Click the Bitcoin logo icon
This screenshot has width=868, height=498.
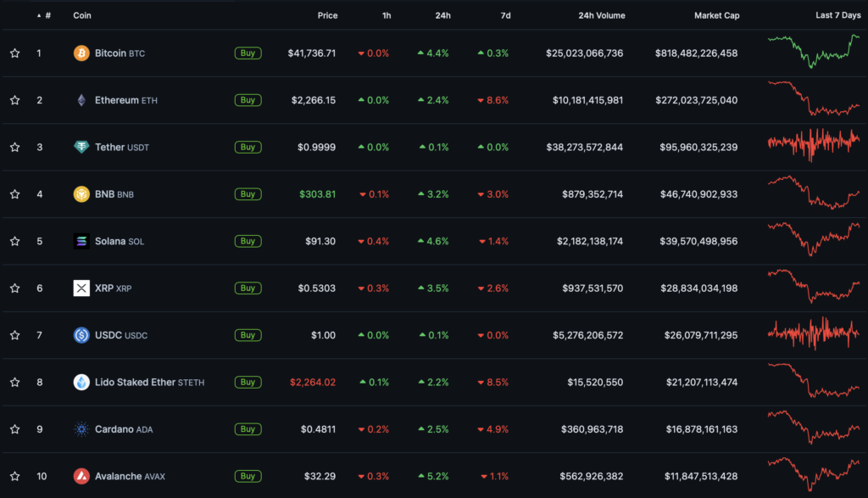(81, 53)
